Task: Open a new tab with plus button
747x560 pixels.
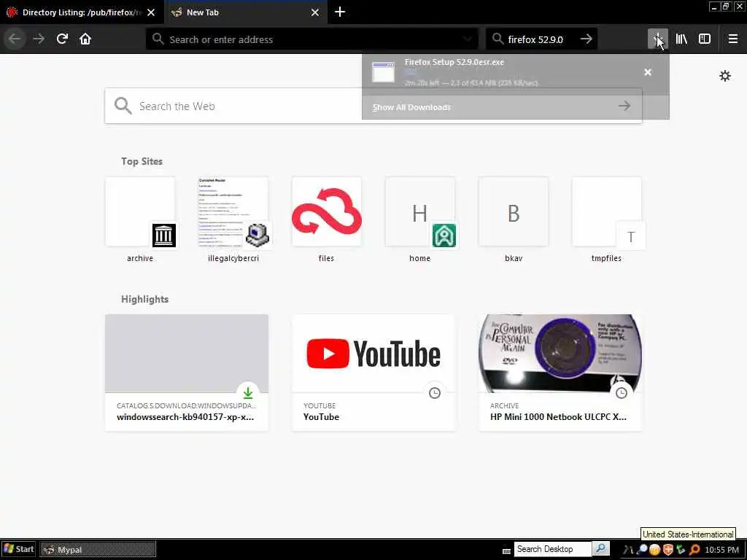Action: point(340,12)
